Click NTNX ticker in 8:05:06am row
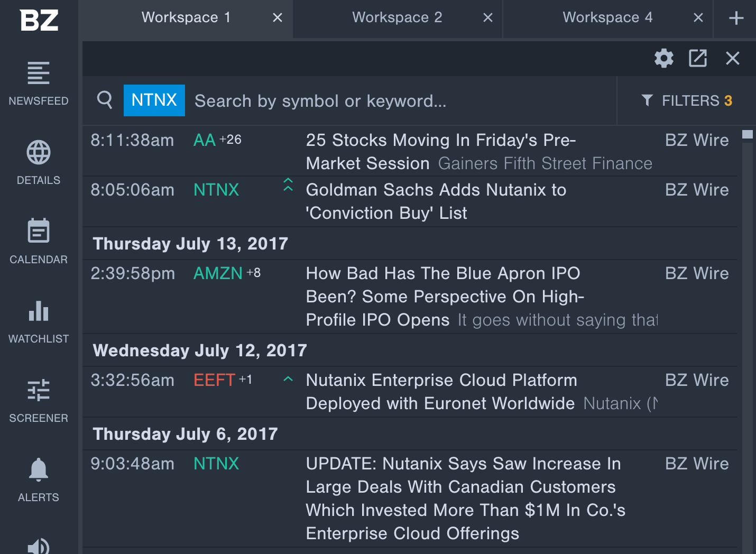 (216, 190)
